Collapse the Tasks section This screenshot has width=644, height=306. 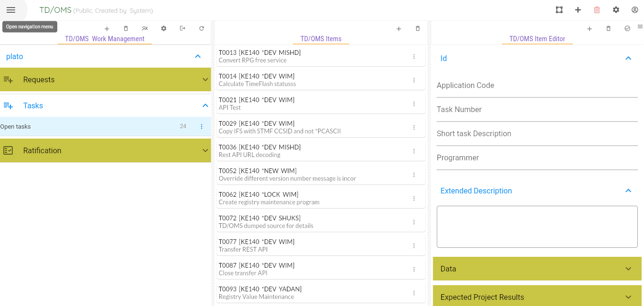[205, 105]
